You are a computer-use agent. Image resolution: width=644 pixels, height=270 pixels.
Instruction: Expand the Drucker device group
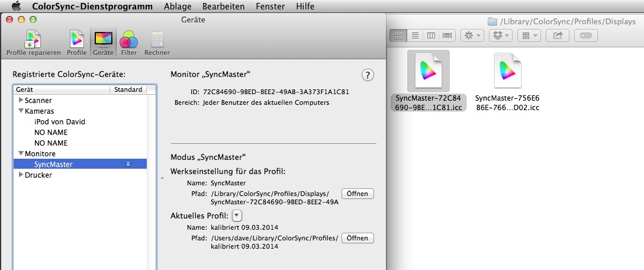click(x=21, y=175)
